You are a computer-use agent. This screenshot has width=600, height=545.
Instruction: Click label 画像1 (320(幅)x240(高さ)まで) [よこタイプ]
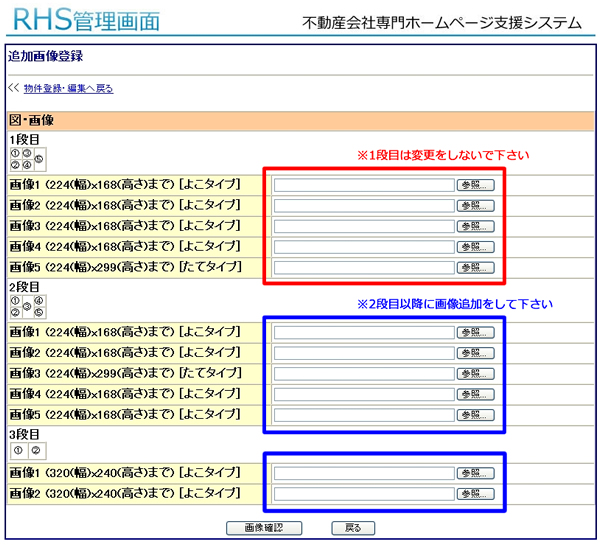(x=125, y=473)
